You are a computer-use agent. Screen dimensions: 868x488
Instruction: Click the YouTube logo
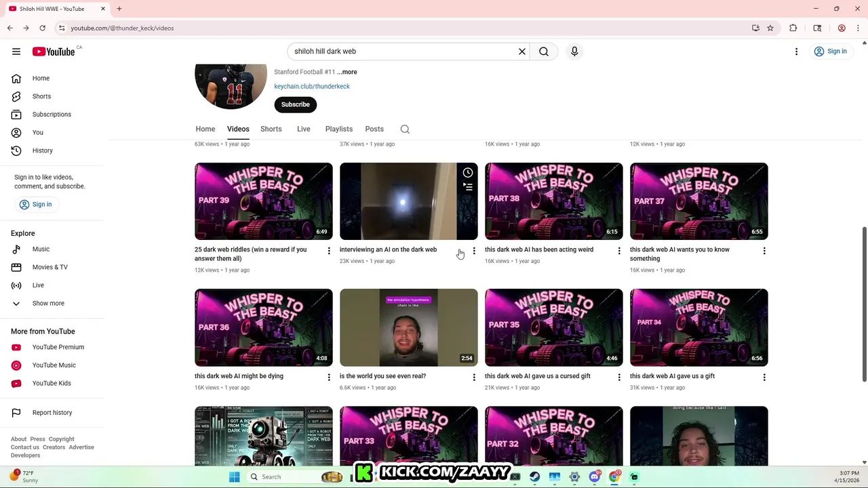(54, 52)
